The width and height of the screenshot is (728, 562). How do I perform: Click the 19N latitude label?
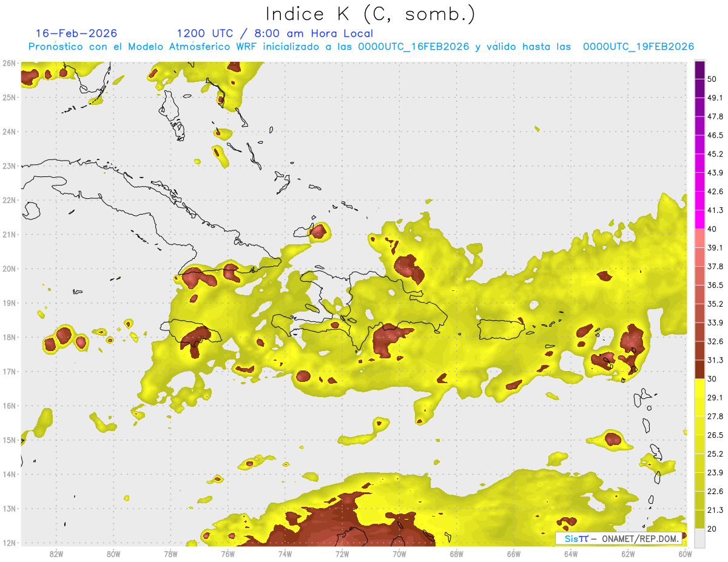point(9,303)
